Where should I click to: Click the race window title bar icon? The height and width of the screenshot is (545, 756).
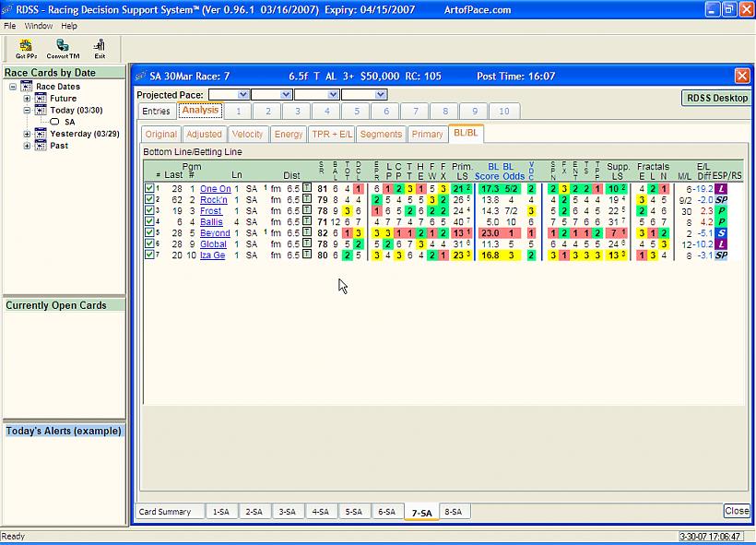click(x=141, y=76)
